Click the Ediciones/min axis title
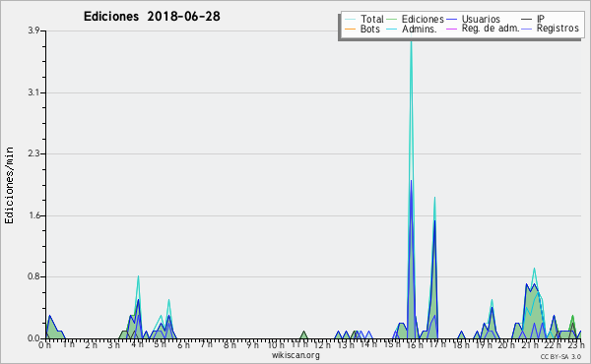Screen dimensions: 591x364 pos(9,185)
